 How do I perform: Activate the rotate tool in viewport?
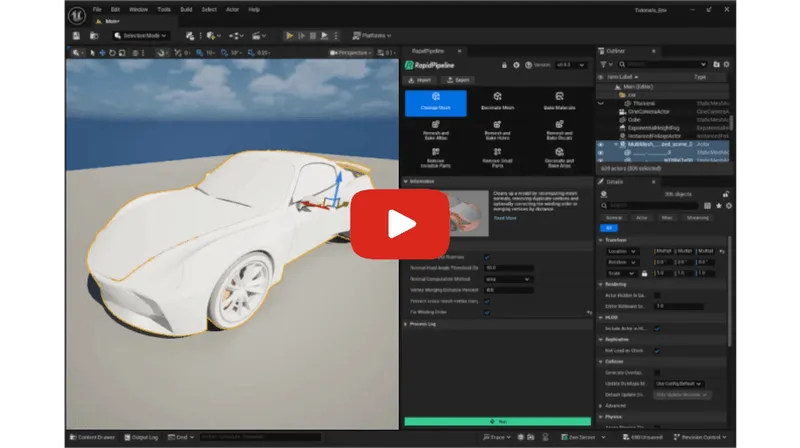point(112,53)
